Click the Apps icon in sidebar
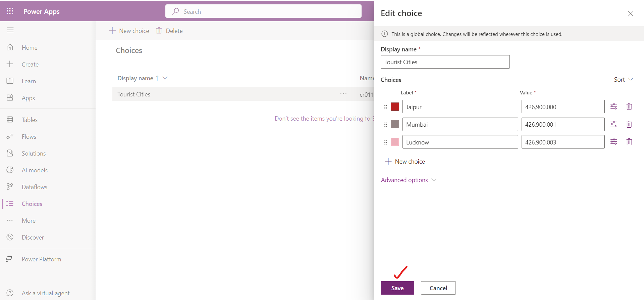Viewport: 644px width, 300px height. pyautogui.click(x=10, y=97)
